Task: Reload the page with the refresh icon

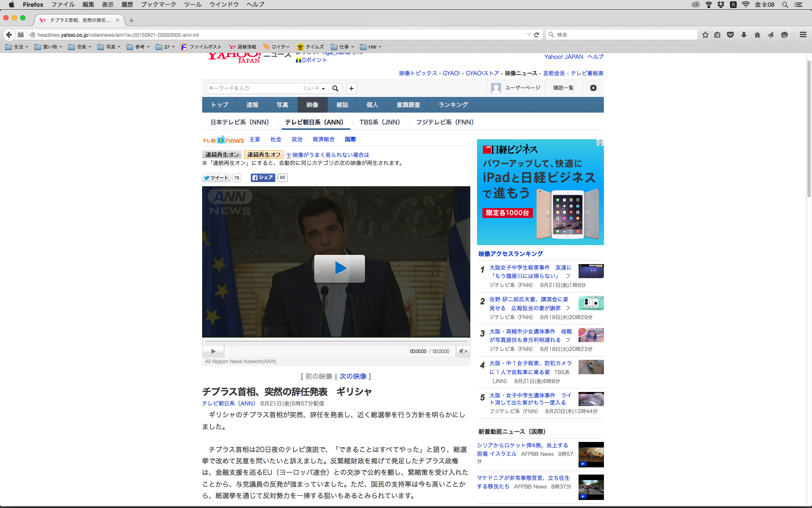Action: coord(536,35)
